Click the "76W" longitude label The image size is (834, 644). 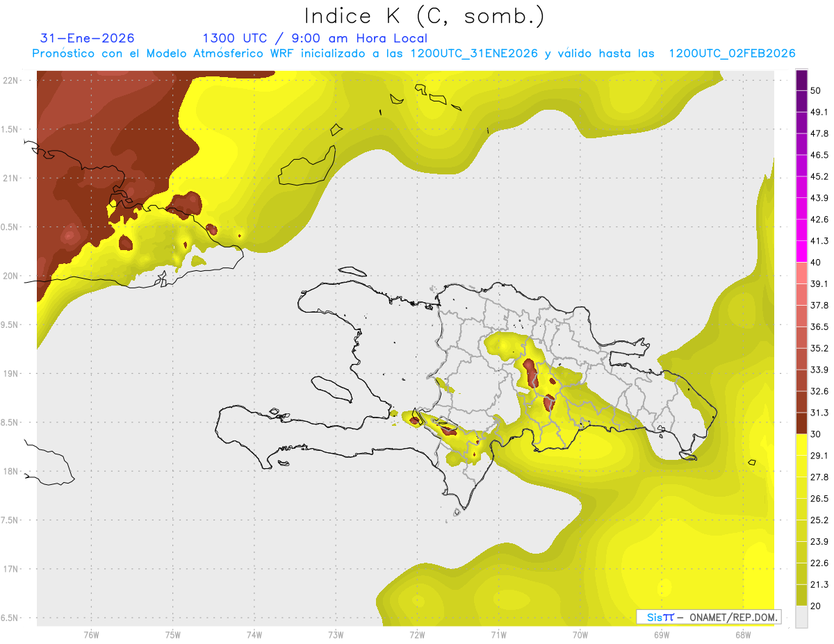91,634
